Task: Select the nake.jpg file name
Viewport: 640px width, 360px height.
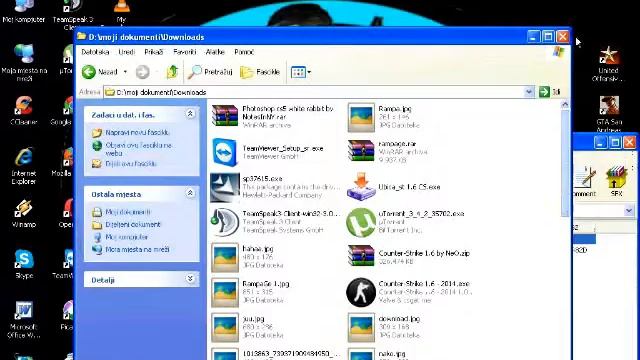Action: tap(392, 353)
